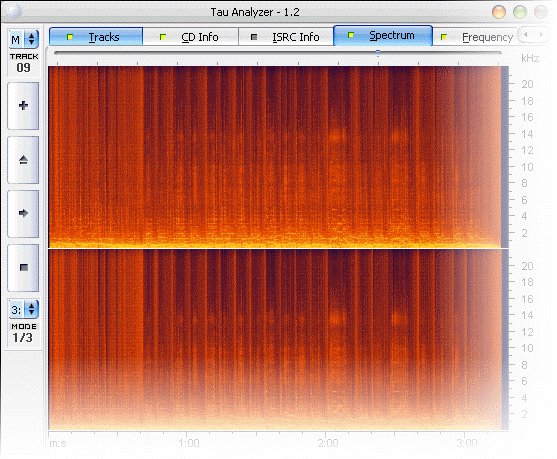
Task: Click the yellow indicator on CD Info tab
Action: [163, 37]
